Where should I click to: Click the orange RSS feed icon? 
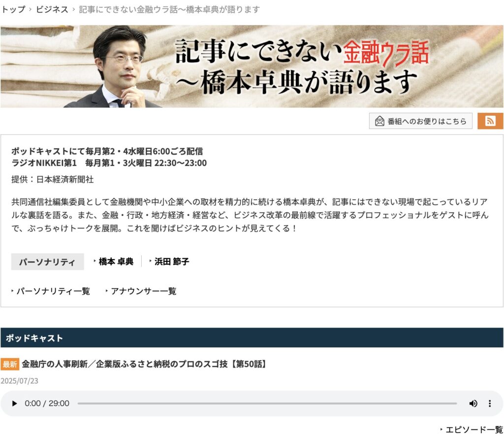tap(490, 121)
